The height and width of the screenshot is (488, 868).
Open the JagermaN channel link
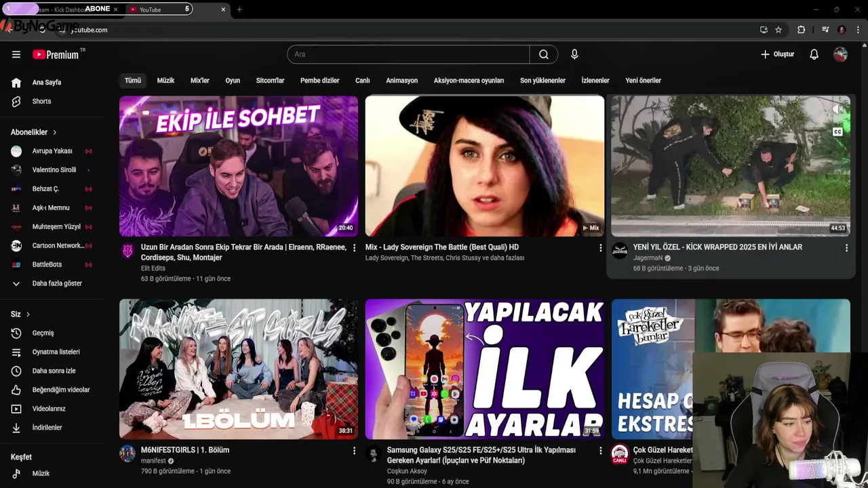tap(648, 258)
